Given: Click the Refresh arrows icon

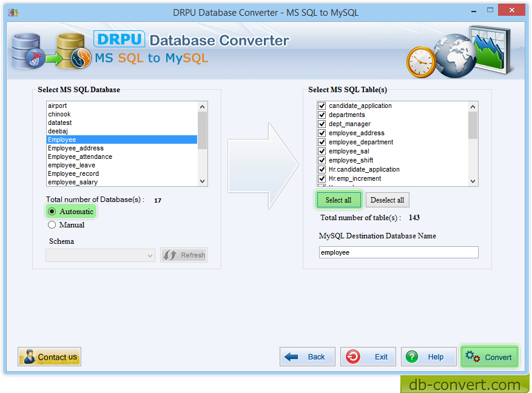Looking at the screenshot, I should point(170,255).
